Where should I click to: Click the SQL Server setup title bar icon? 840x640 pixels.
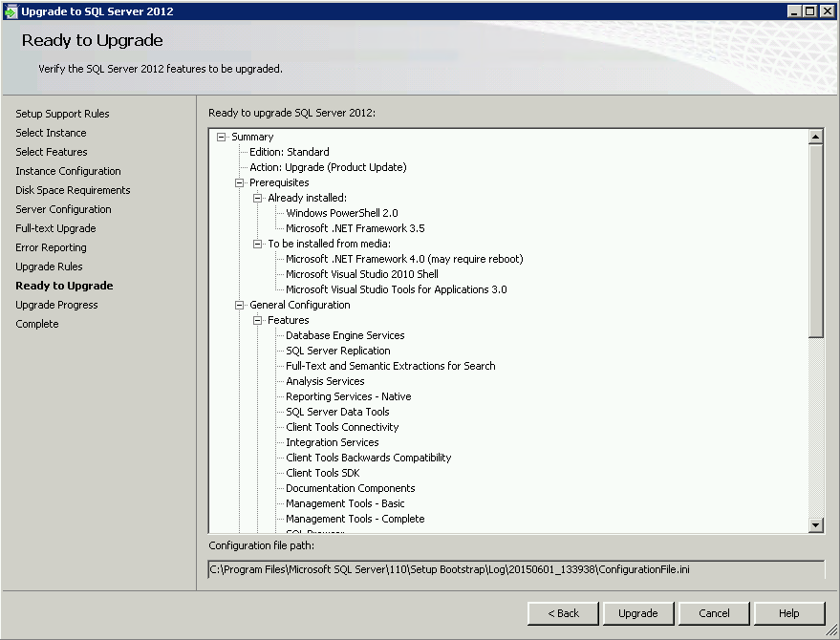click(x=11, y=11)
